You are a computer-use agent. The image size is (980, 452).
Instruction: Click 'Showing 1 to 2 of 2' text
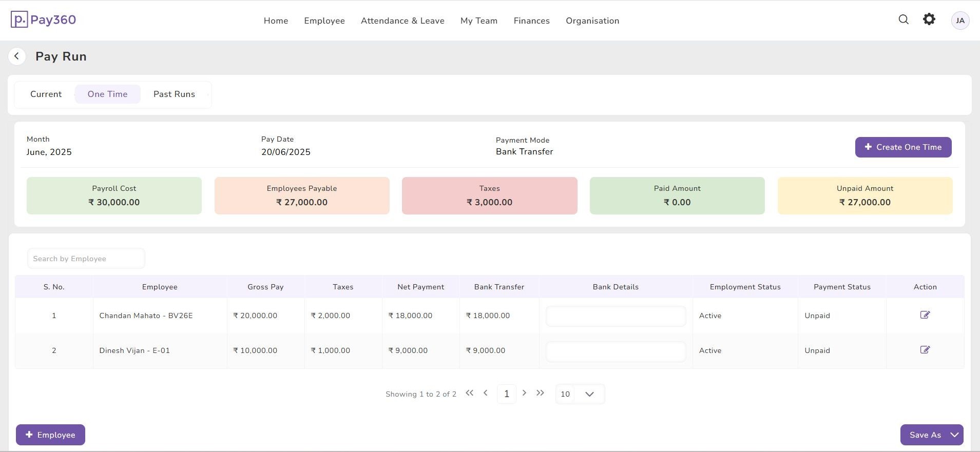pos(421,394)
